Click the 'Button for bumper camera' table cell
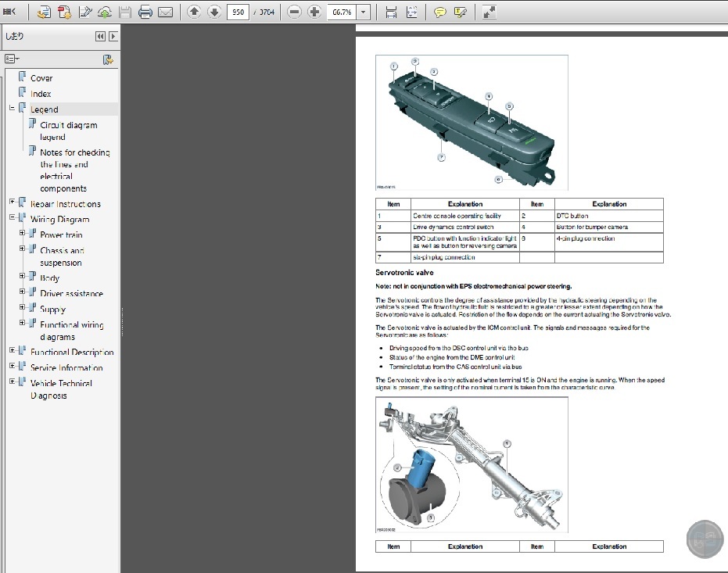The height and width of the screenshot is (573, 728). 609,227
